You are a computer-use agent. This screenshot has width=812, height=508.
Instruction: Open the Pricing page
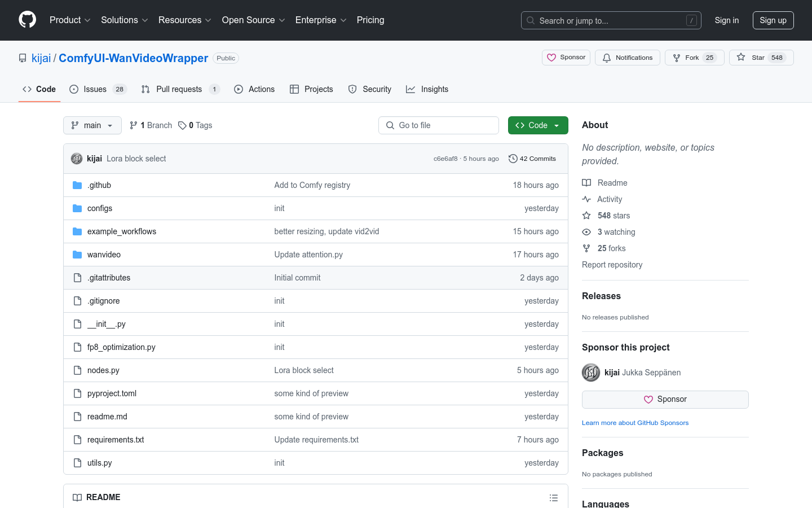(370, 20)
